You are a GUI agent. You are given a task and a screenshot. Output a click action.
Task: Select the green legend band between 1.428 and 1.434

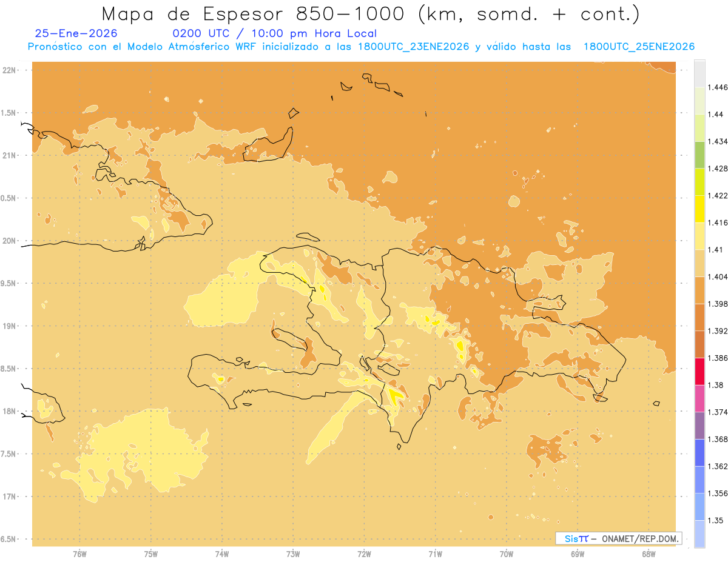pyautogui.click(x=699, y=155)
